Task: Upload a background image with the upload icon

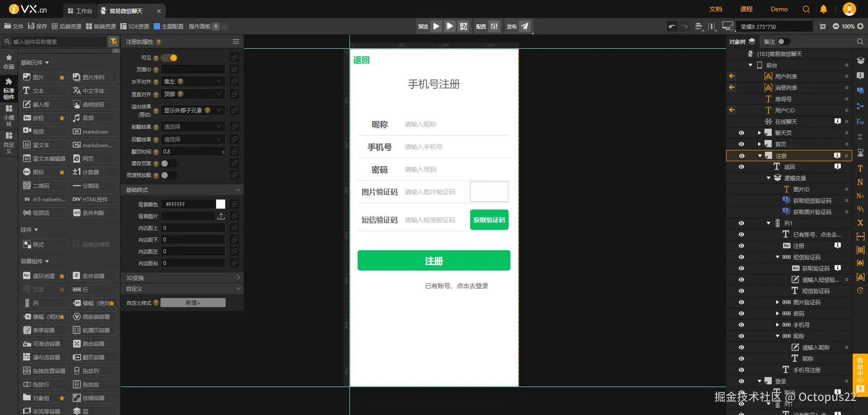Action: point(221,216)
